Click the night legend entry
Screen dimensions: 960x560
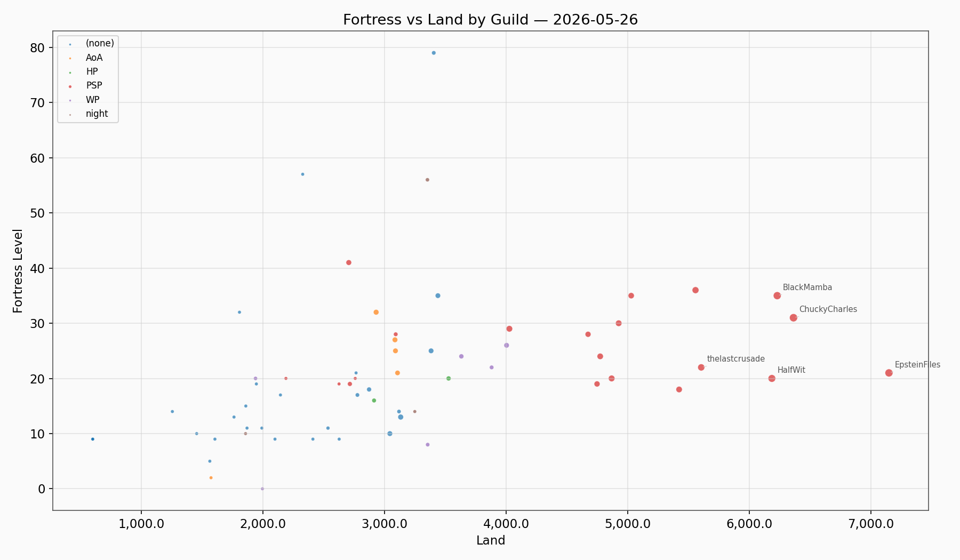(x=97, y=114)
